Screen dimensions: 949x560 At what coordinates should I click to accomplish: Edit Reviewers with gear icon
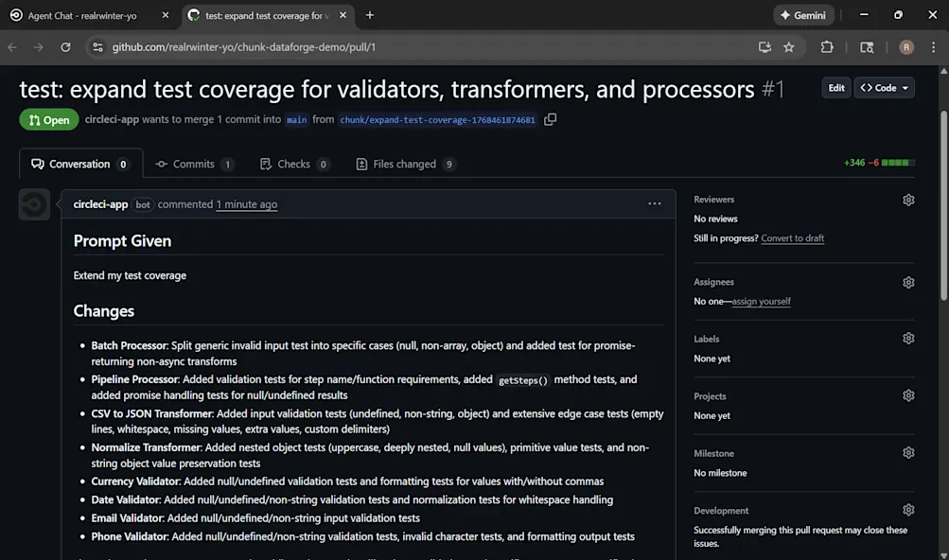click(x=908, y=200)
